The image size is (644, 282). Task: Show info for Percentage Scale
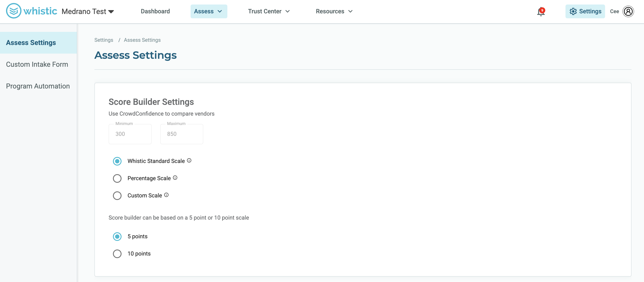pyautogui.click(x=175, y=178)
